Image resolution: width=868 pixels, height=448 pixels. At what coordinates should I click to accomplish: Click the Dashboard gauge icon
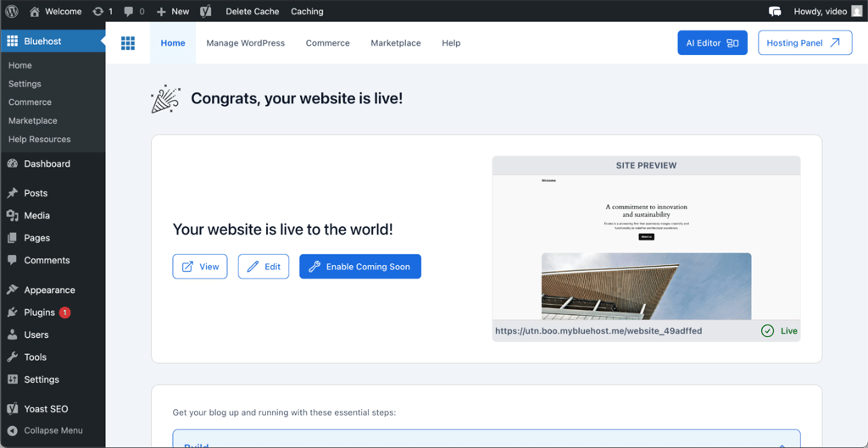12,163
